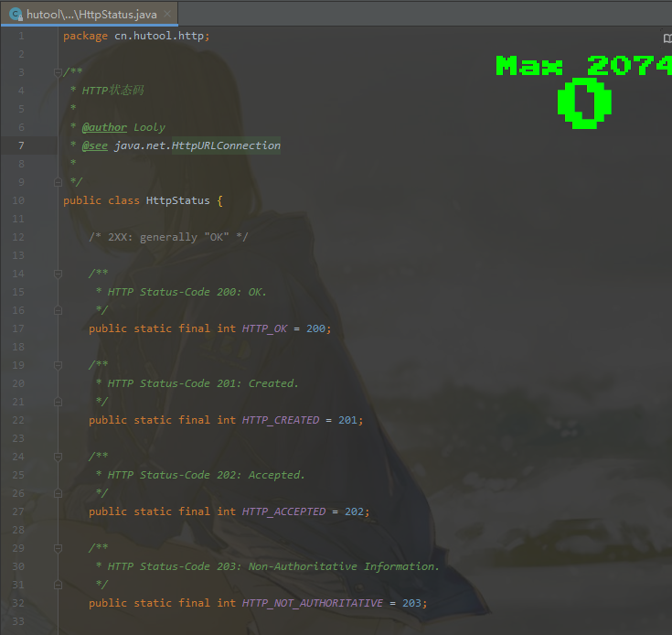Click the @author tag in the Javadoc

click(x=104, y=127)
